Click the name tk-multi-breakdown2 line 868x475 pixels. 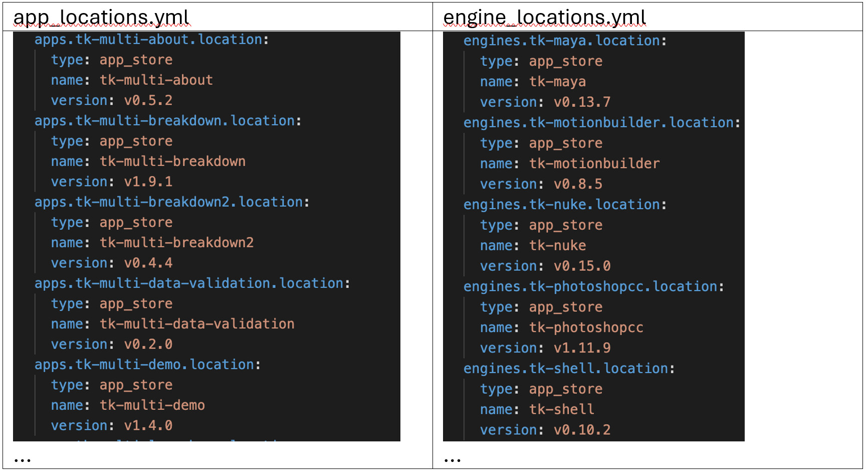[152, 243]
